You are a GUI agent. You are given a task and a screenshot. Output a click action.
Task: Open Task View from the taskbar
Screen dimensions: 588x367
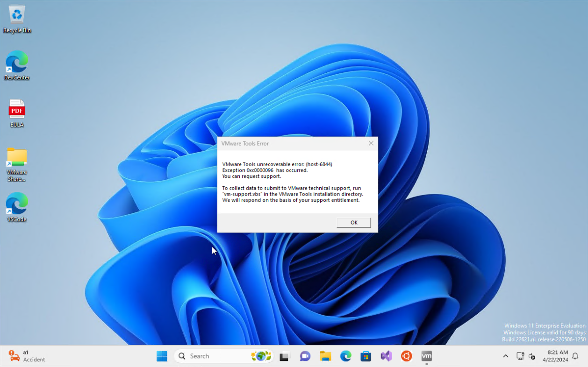click(284, 356)
